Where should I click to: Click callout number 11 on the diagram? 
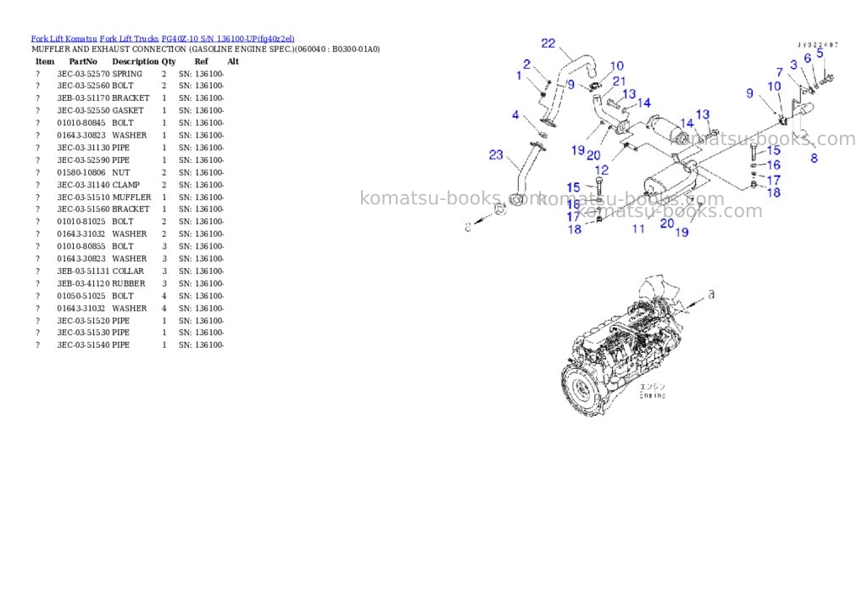pos(638,229)
